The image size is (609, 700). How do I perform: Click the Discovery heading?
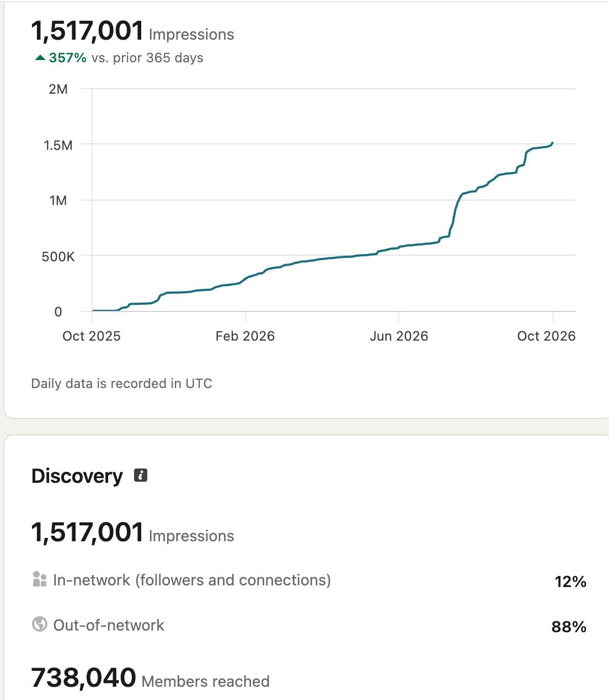click(77, 476)
